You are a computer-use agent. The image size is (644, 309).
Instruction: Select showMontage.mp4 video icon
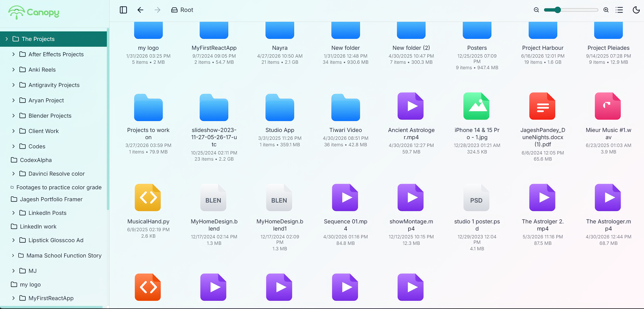point(411,198)
